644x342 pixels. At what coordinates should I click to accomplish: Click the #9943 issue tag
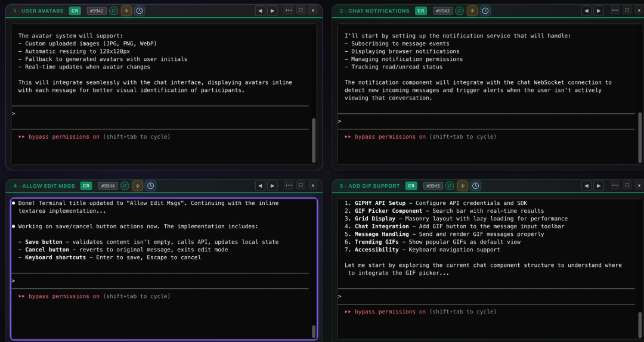[x=442, y=11]
